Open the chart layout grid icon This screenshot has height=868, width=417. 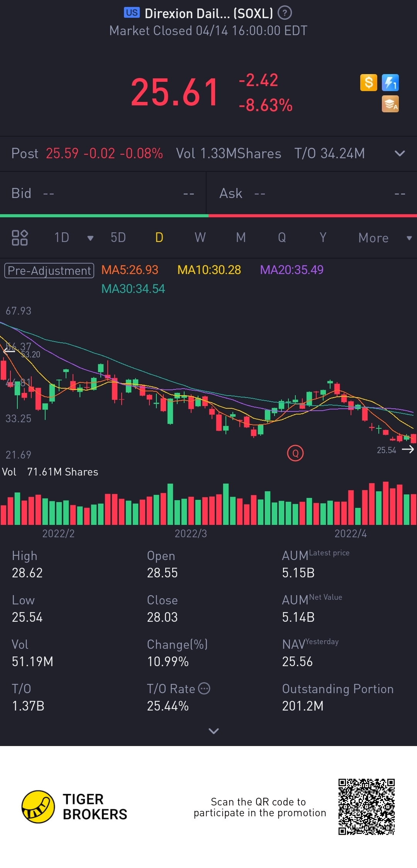point(20,237)
